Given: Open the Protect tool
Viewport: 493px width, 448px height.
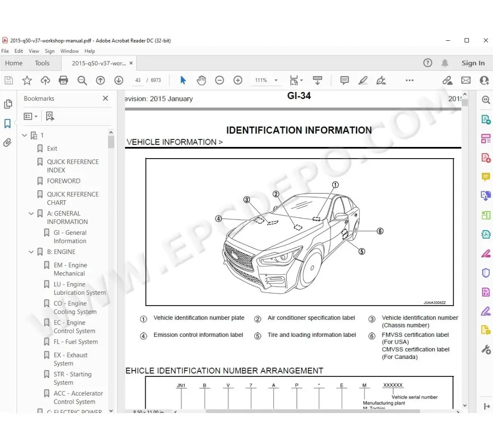Looking at the screenshot, I should pos(486,273).
